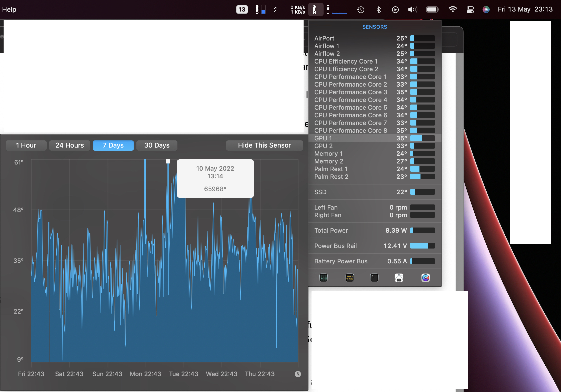
Task: Open the CPU graph menu bar item
Action: point(337,9)
